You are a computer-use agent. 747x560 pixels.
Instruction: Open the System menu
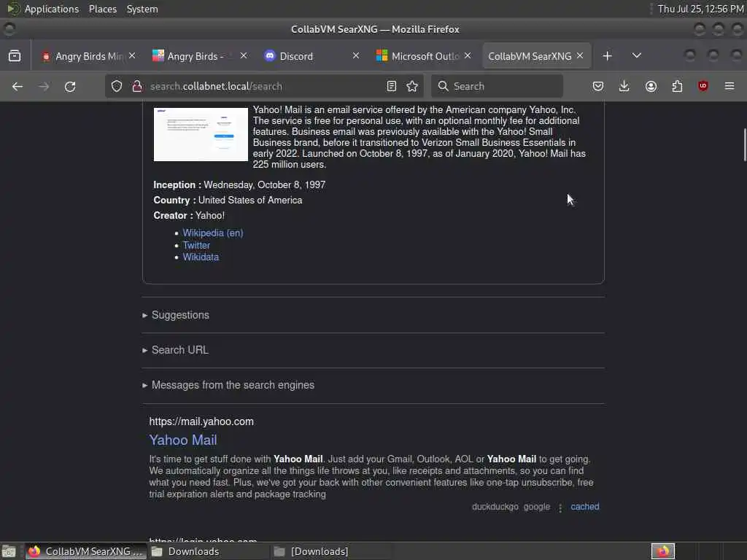[x=142, y=9]
